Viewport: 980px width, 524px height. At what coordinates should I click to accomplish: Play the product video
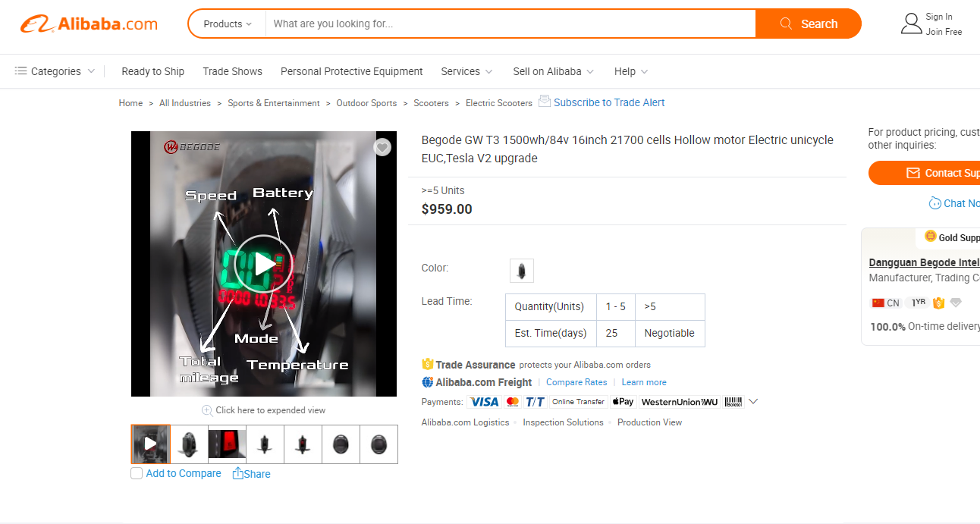(264, 264)
